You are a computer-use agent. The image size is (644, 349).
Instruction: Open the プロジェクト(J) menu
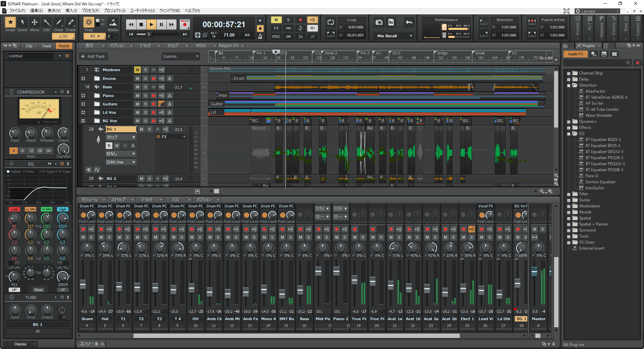pos(114,11)
